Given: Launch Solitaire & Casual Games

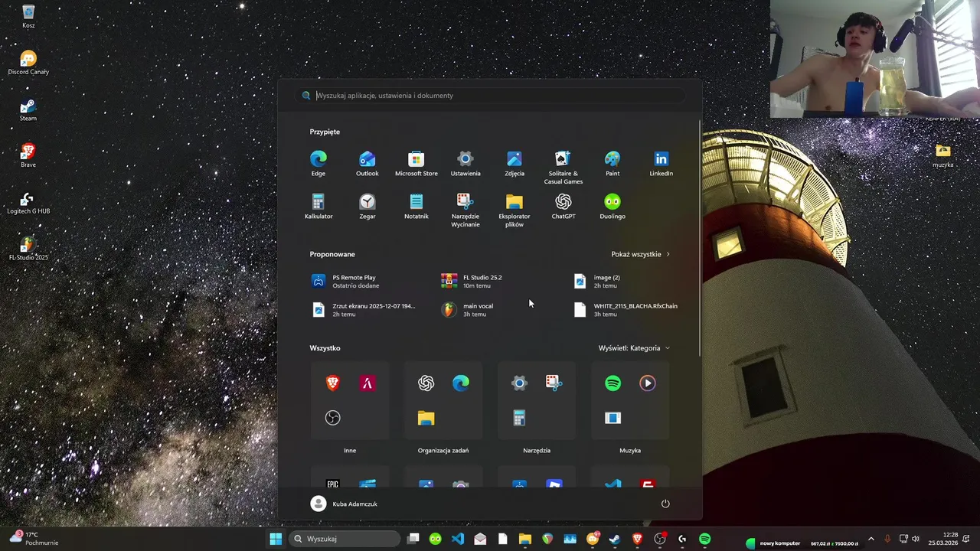Looking at the screenshot, I should (563, 168).
